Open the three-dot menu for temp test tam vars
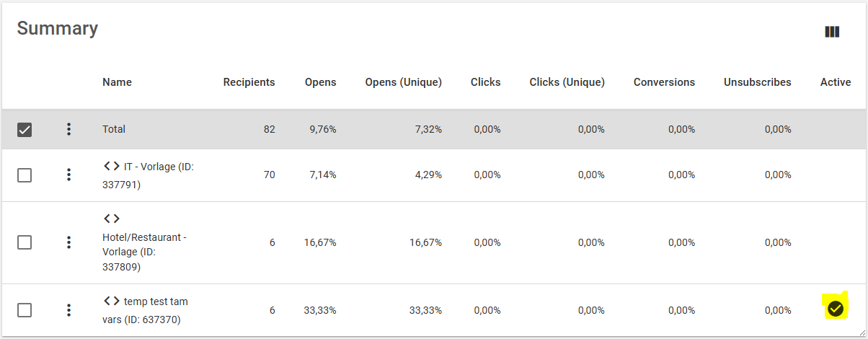Screen dimensions: 868x339 [68, 310]
